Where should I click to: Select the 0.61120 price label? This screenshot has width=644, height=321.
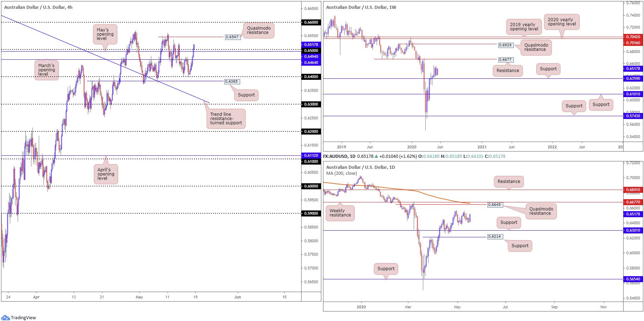[x=311, y=155]
